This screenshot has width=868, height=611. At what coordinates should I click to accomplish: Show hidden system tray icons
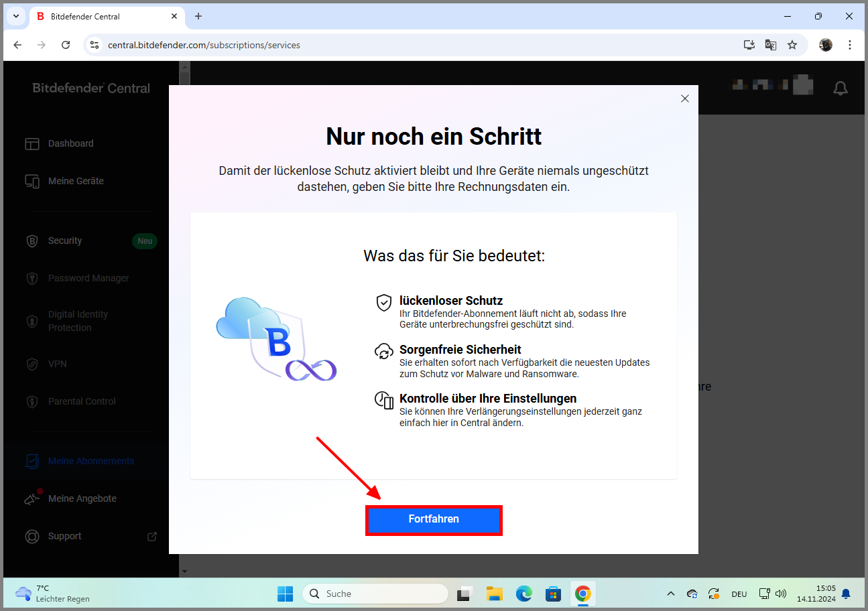671,594
